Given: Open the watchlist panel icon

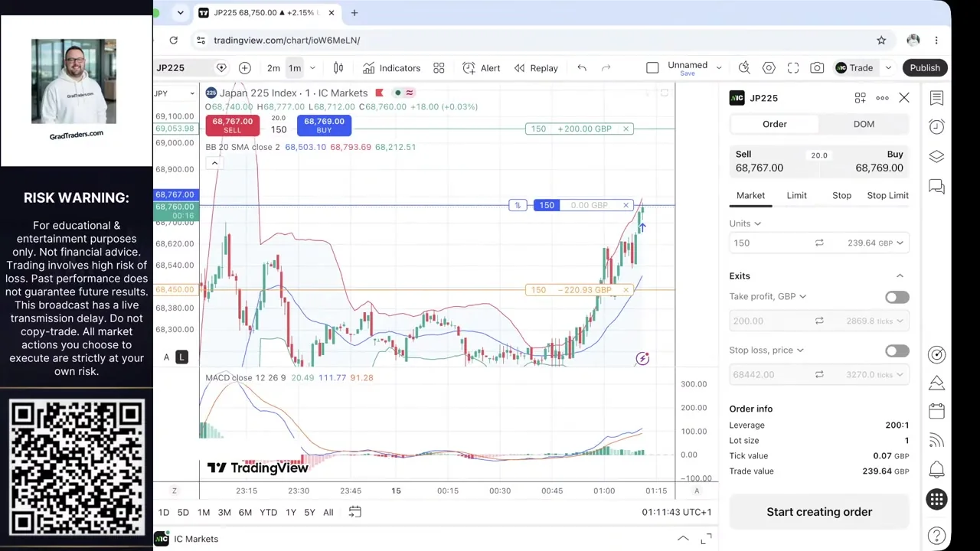Looking at the screenshot, I should [936, 98].
